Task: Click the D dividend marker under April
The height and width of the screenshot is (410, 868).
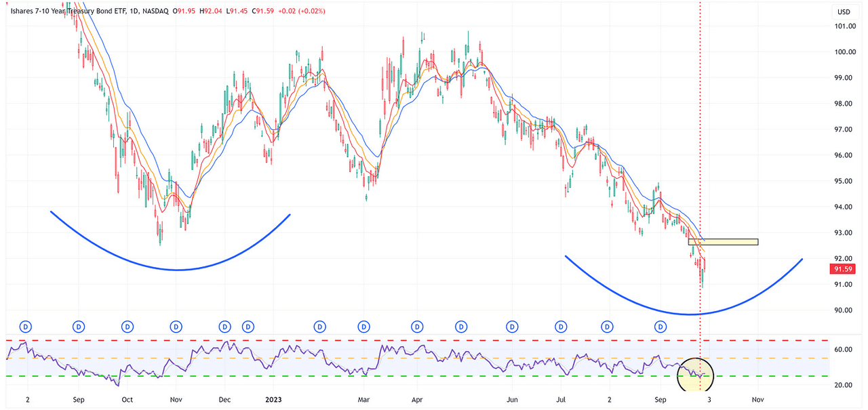Action: coord(417,326)
